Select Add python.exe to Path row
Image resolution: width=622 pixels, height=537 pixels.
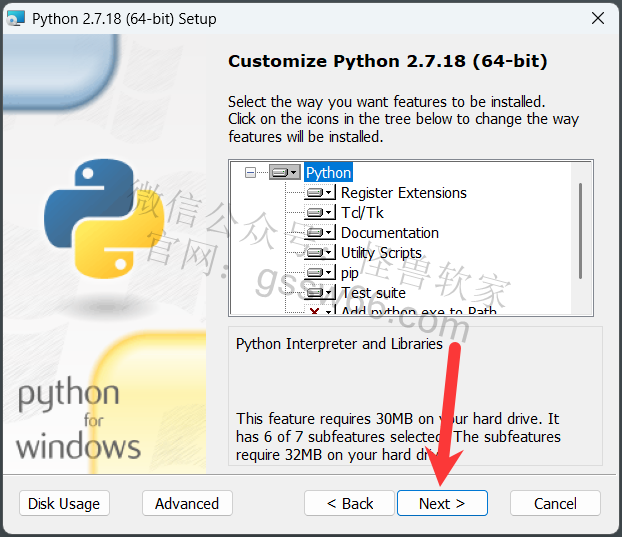419,311
